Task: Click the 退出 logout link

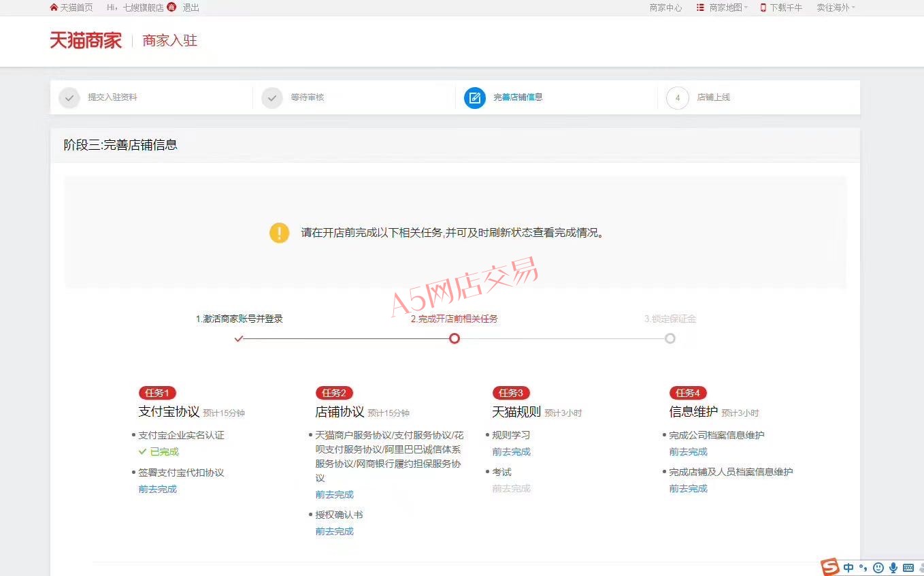Action: click(191, 7)
